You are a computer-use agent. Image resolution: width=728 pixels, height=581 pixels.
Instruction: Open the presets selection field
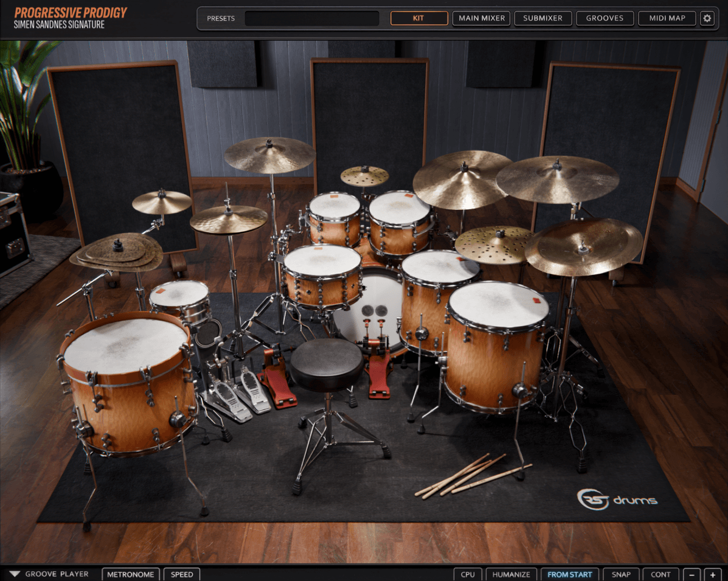311,19
